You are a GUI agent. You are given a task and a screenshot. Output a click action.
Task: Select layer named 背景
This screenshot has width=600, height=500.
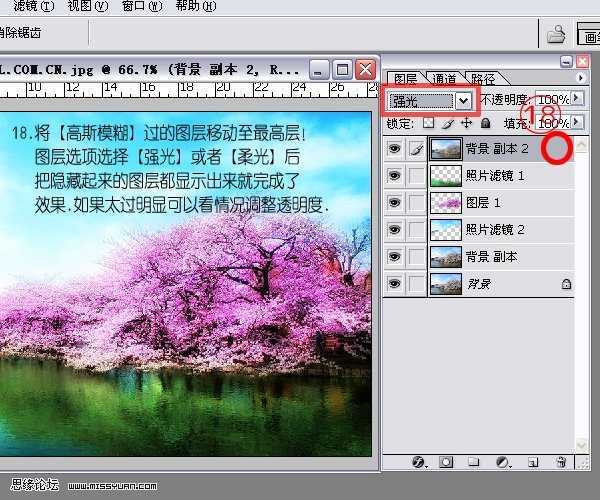coord(478,284)
